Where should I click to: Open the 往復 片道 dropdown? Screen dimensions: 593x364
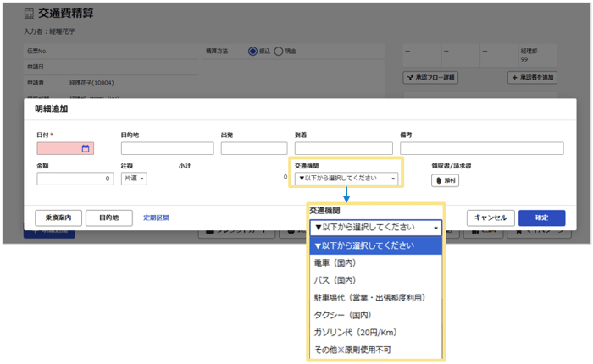pyautogui.click(x=134, y=179)
